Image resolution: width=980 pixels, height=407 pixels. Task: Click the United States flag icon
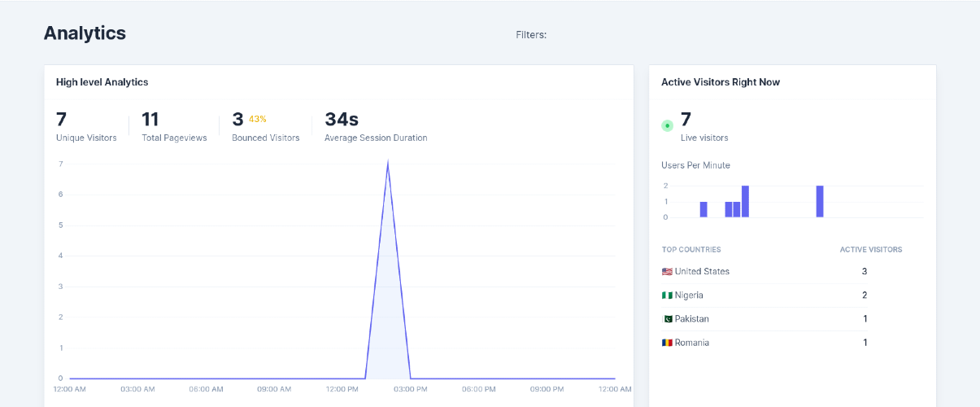667,271
